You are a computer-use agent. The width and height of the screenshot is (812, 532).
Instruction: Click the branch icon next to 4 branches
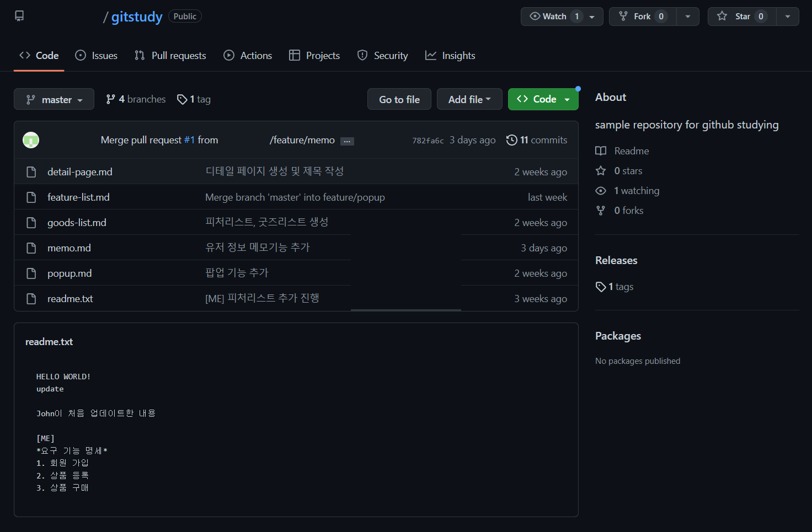110,99
